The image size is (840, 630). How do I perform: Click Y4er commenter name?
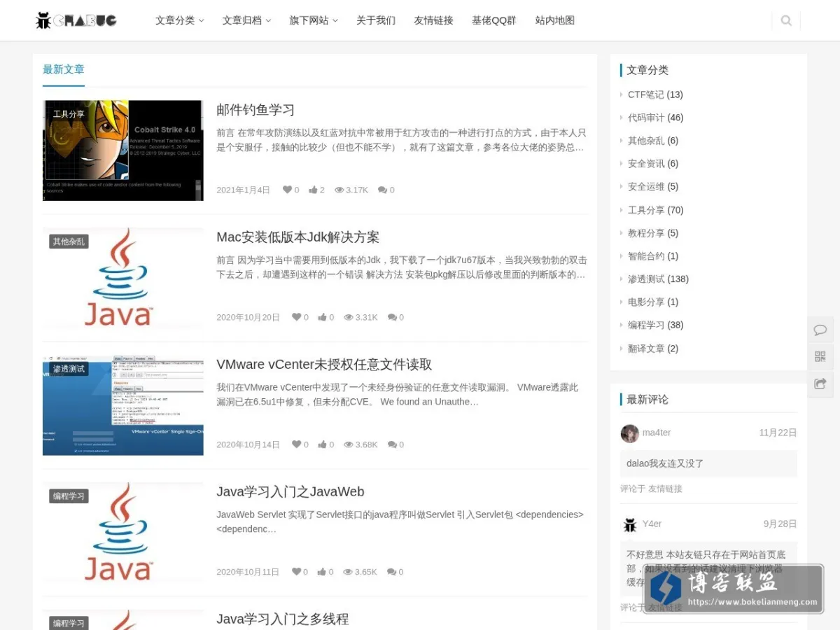652,524
